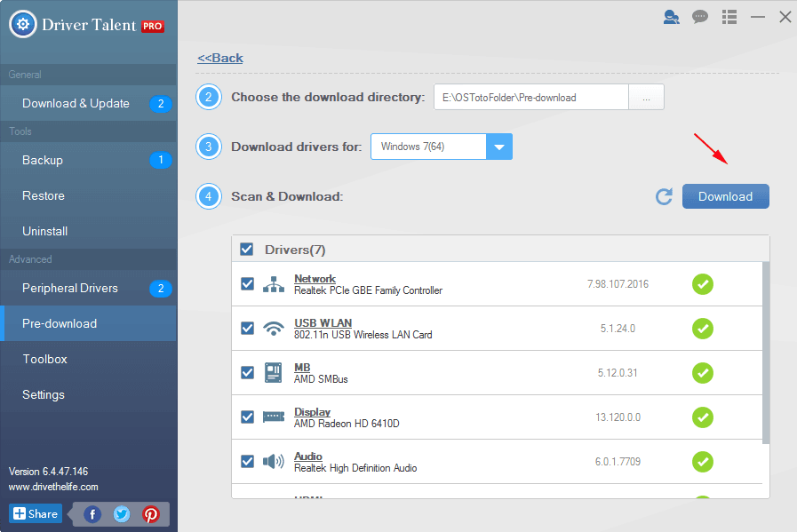Viewport: 797px width, 532px height.
Task: Click the Download button
Action: [725, 196]
